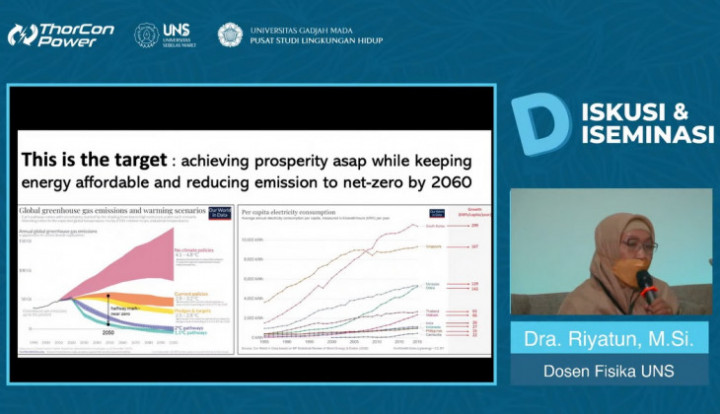Click the 'halfway mark' annotation on emissions chart
Image resolution: width=720 pixels, height=414 pixels.
122,309
